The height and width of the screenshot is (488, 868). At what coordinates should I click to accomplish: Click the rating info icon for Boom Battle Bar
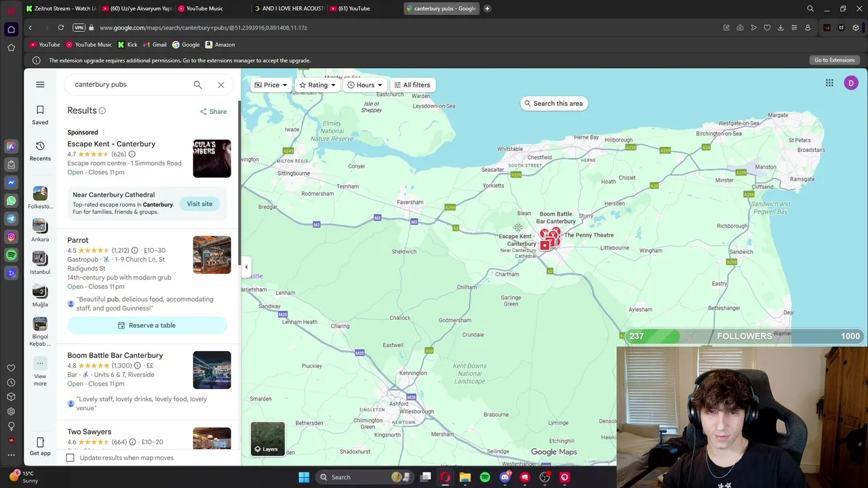tap(137, 366)
